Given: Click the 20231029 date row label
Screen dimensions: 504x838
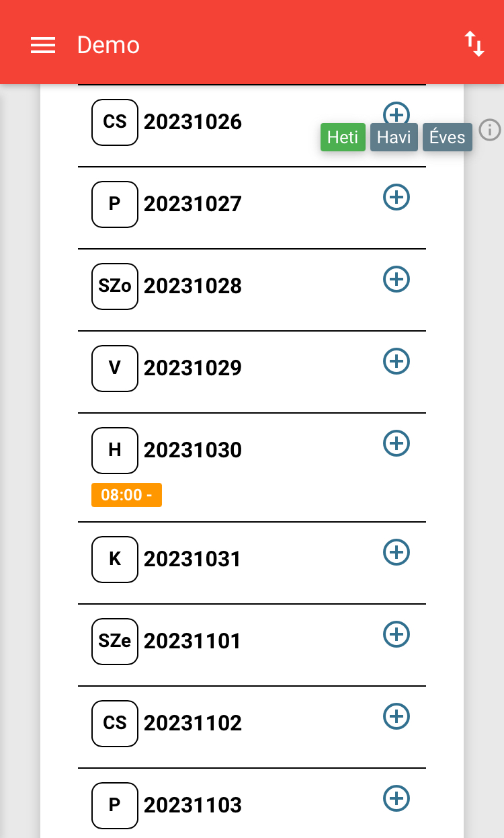Looking at the screenshot, I should coord(192,369).
